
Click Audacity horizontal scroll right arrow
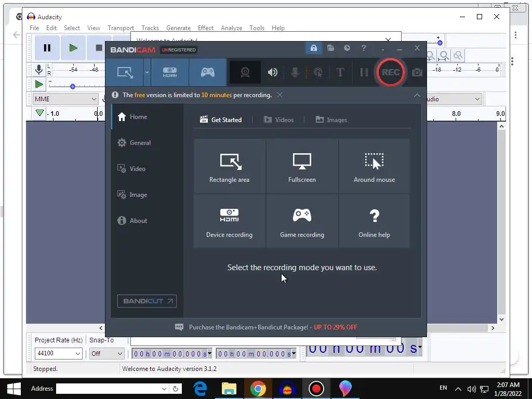[x=493, y=328]
